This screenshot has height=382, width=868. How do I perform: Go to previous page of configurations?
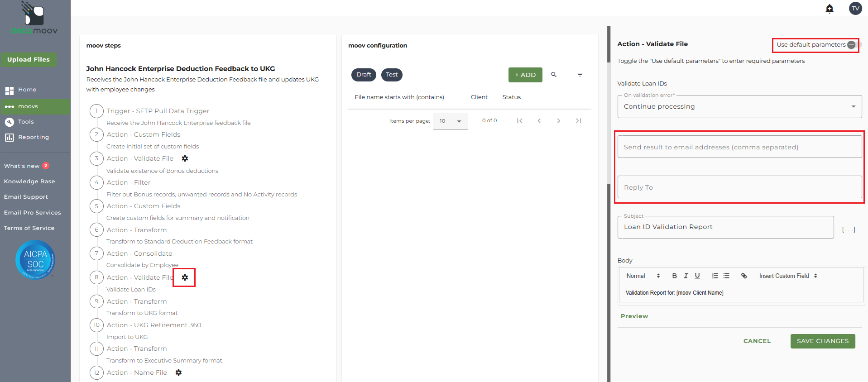(539, 121)
